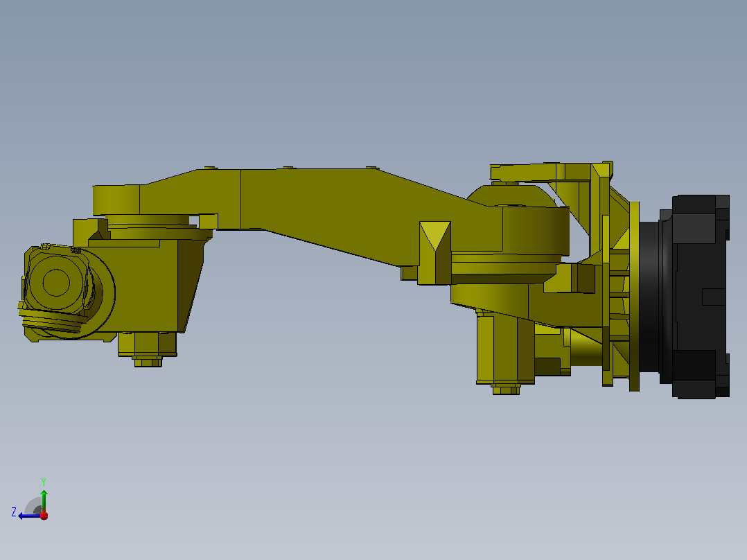Screen dimensions: 747x560
Task: Select the circular wrist flange at the arm tip
Action: (57, 282)
